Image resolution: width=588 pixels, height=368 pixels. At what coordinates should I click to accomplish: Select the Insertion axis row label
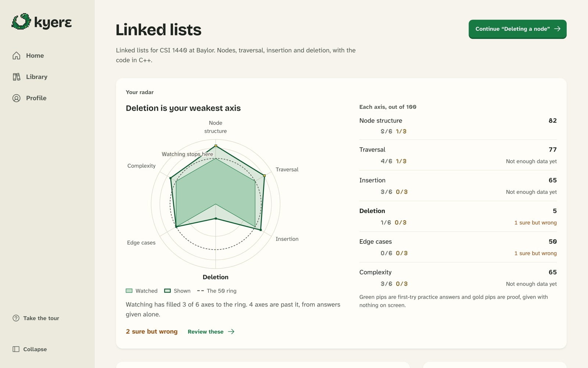click(x=372, y=180)
